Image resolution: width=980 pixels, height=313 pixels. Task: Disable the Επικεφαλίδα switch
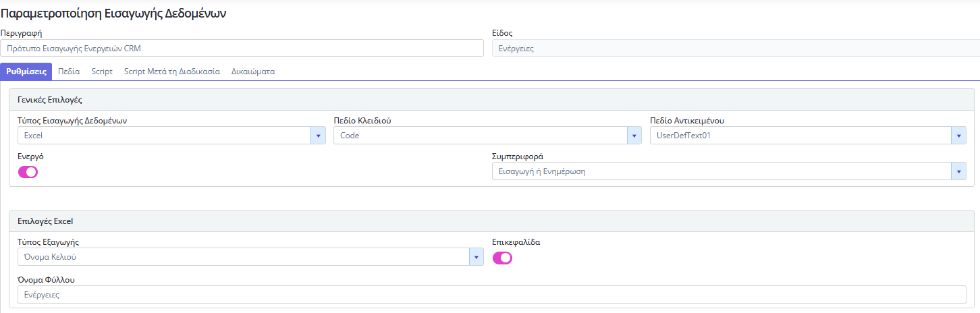pyautogui.click(x=502, y=258)
